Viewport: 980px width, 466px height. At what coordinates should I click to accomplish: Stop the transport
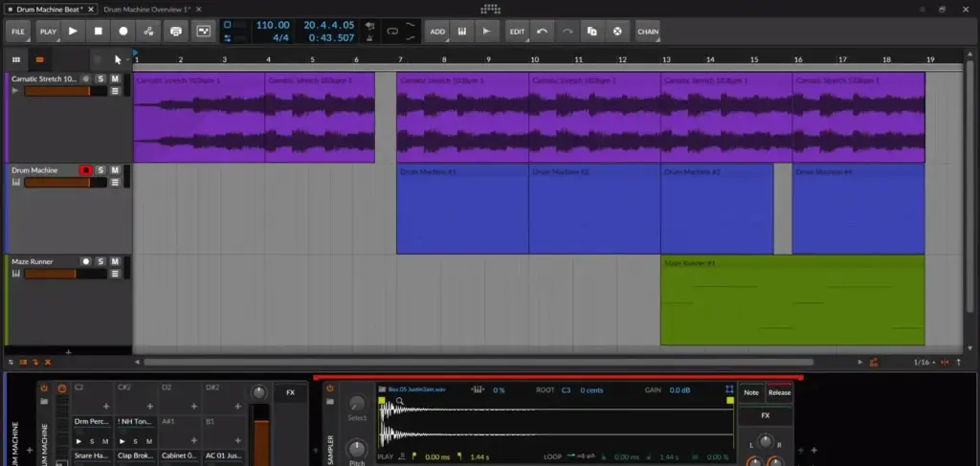[x=99, y=32]
